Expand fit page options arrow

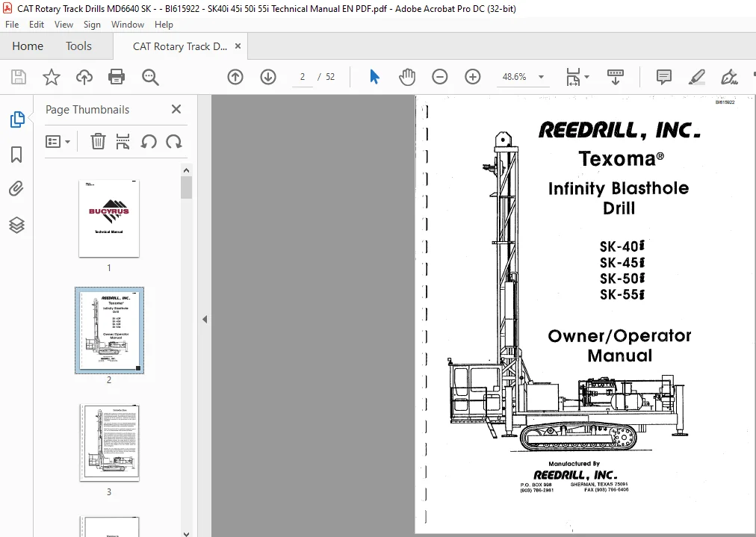586,77
